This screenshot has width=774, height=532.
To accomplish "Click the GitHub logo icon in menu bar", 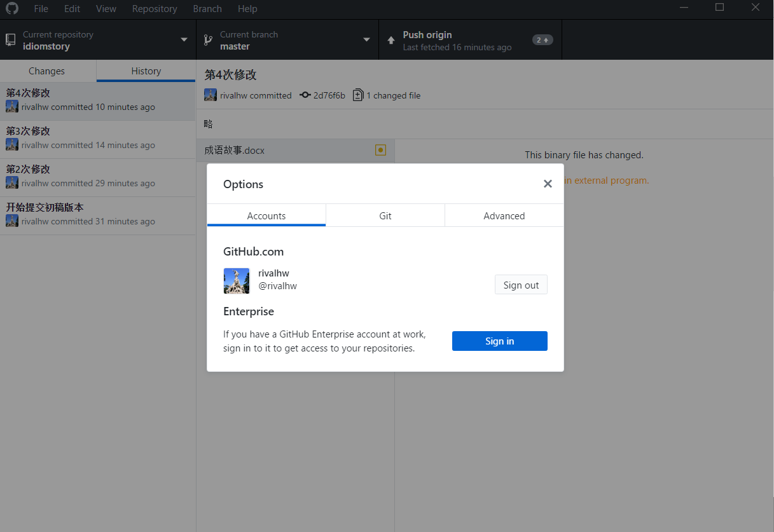I will 12,9.
